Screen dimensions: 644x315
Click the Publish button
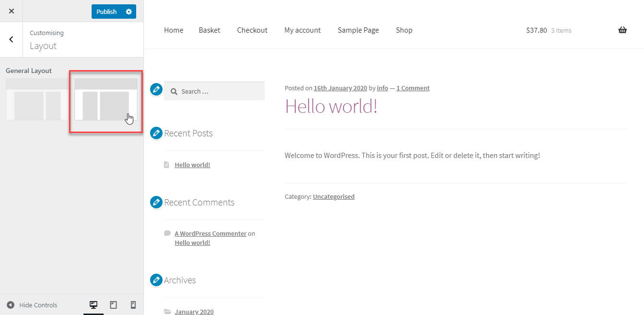tap(106, 12)
